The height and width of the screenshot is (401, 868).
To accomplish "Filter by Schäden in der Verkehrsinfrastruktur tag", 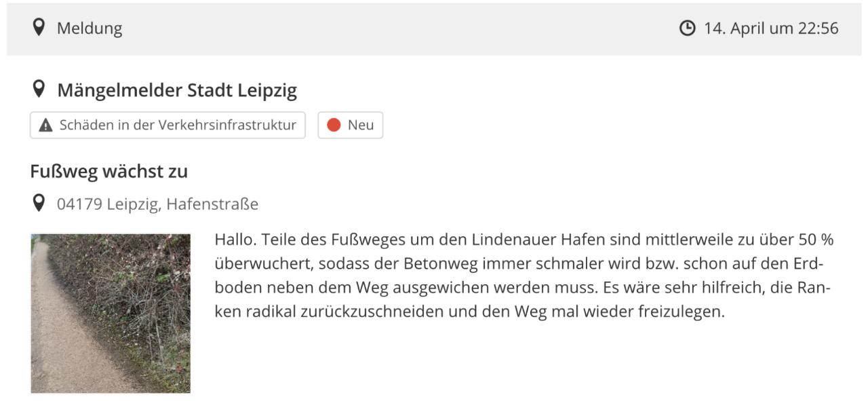I will pyautogui.click(x=167, y=126).
